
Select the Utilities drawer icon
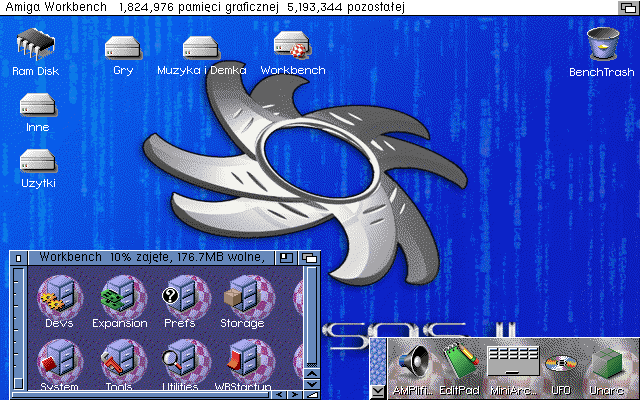(x=186, y=362)
